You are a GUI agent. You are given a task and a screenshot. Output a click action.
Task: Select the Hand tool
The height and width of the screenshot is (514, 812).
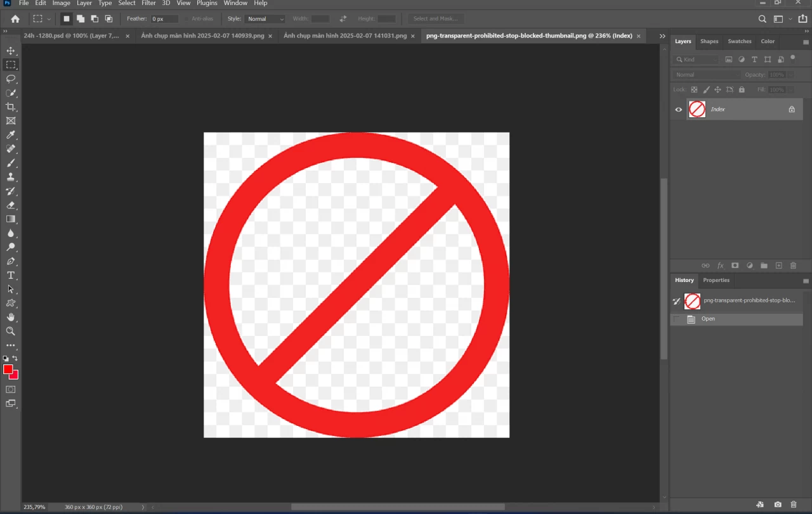click(x=11, y=317)
